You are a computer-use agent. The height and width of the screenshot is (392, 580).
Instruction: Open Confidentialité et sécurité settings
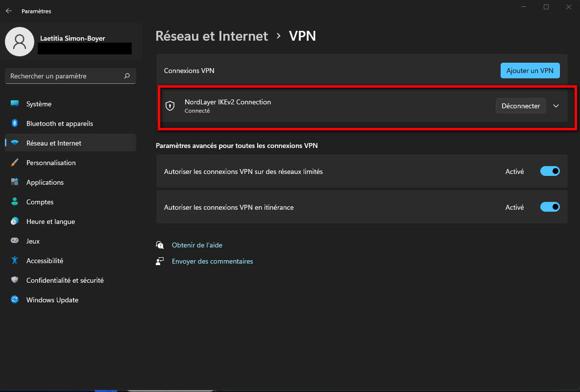65,280
